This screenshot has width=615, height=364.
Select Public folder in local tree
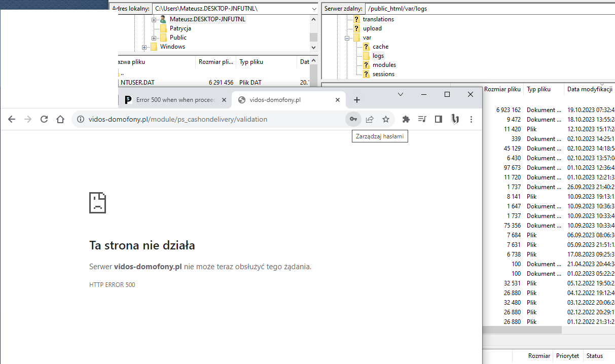(x=178, y=38)
